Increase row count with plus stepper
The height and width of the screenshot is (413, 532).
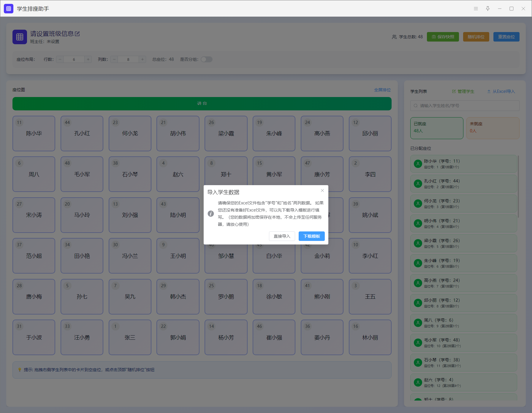pyautogui.click(x=88, y=59)
